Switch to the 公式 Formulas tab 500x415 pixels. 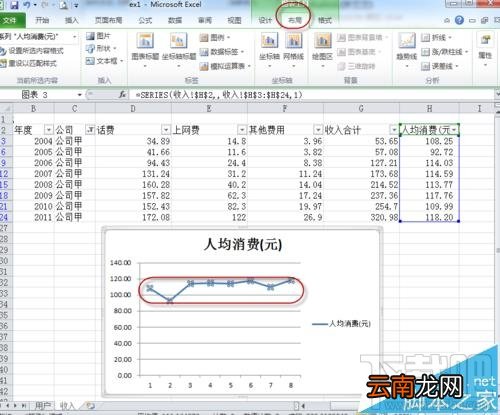[x=145, y=21]
